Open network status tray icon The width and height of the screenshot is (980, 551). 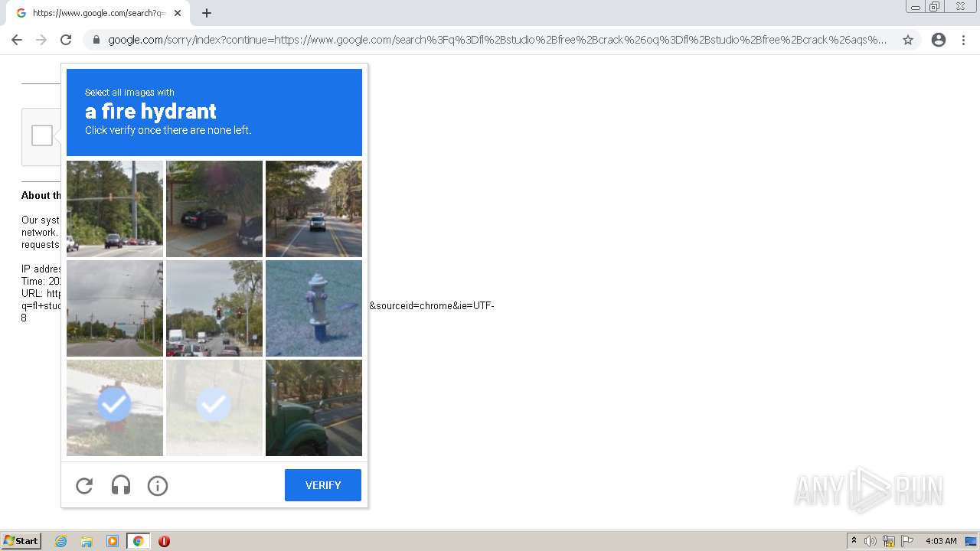889,541
